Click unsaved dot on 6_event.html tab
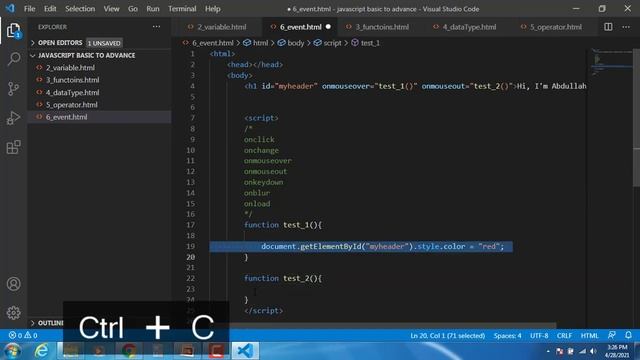 pos(328,27)
